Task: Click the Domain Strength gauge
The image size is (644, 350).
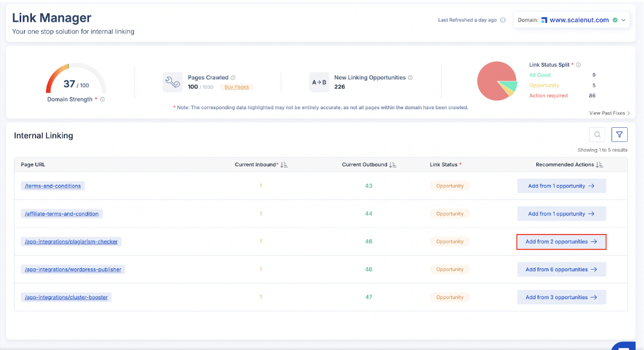Action: pyautogui.click(x=76, y=80)
